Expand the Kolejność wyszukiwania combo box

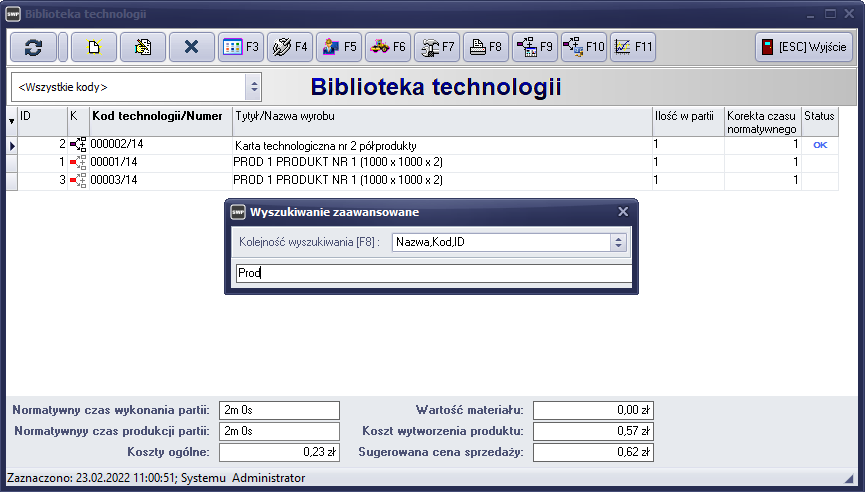(x=619, y=242)
